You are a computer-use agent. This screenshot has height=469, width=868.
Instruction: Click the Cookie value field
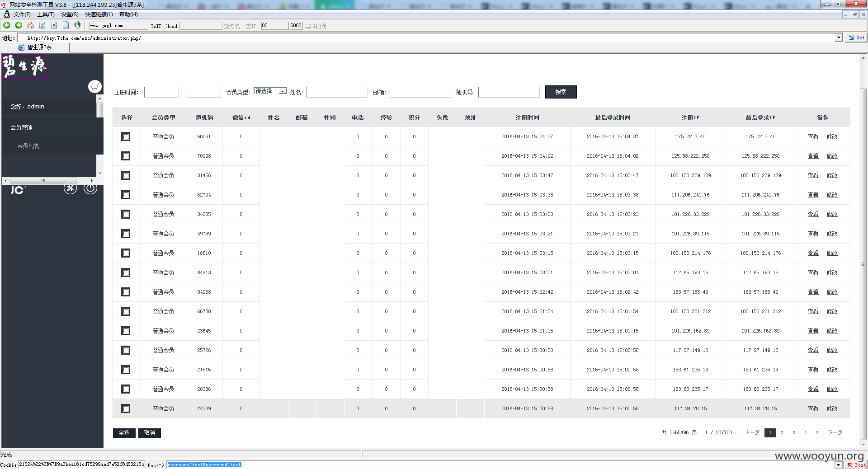pyautogui.click(x=81, y=464)
